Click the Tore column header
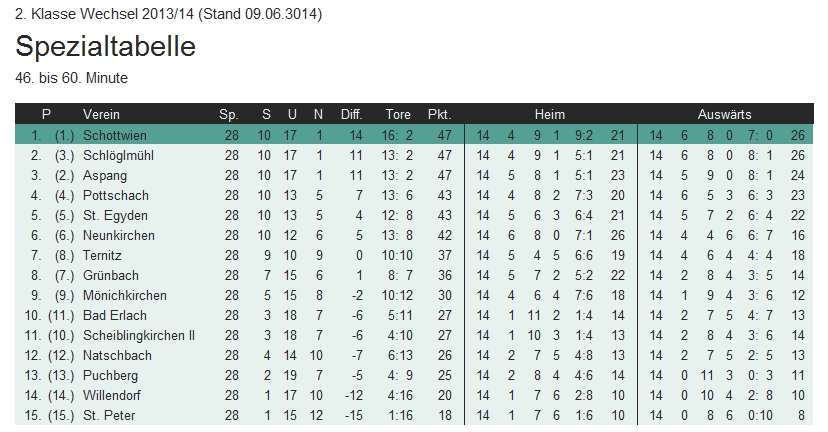The width and height of the screenshot is (828, 432). [x=398, y=114]
